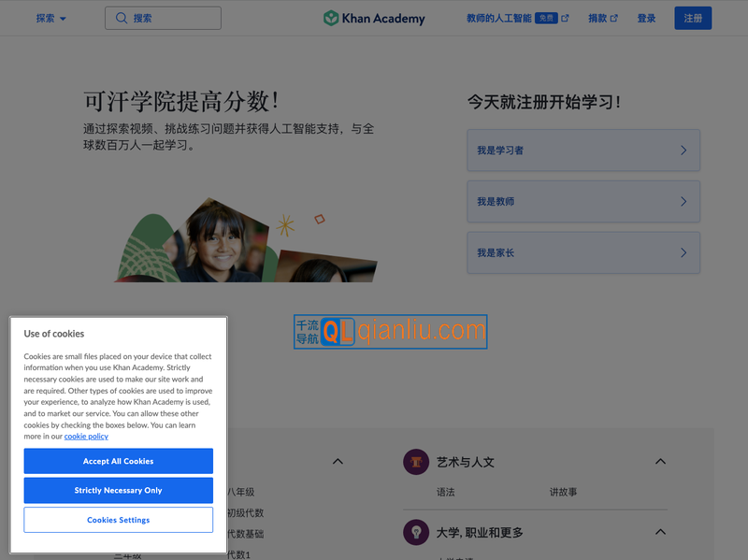The image size is (748, 560).
Task: Collapse the 大学, 职业和更多 section
Action: 660,531
